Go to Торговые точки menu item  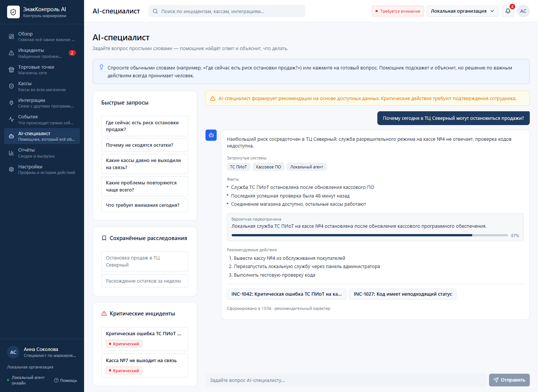(42, 70)
